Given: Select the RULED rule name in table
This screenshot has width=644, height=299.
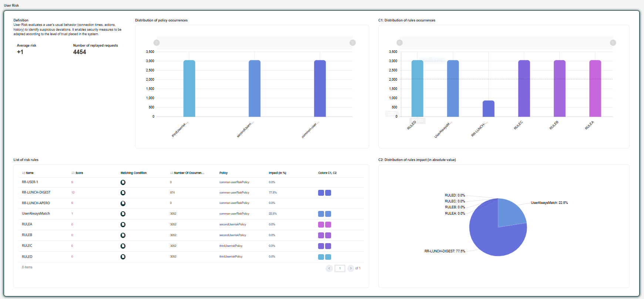Looking at the screenshot, I should coord(27,257).
